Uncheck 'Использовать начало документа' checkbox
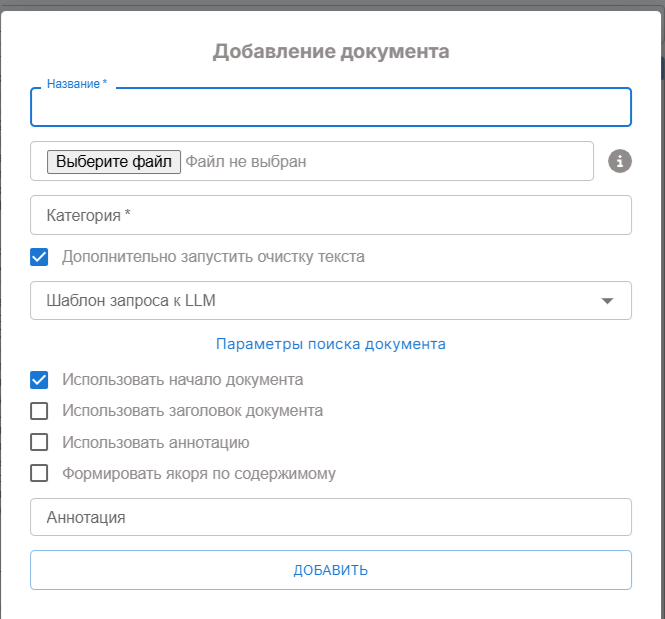This screenshot has width=665, height=619. point(40,380)
